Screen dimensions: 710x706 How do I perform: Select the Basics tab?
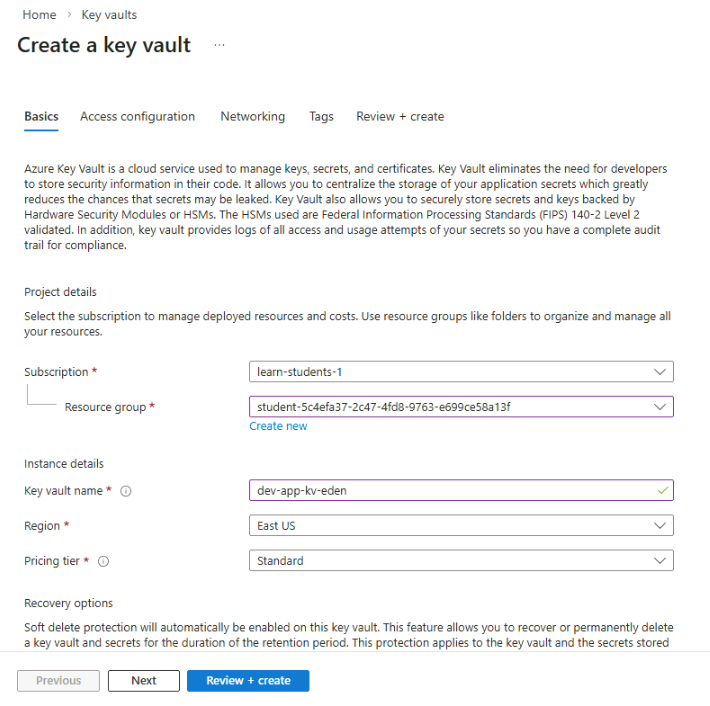[x=41, y=116]
